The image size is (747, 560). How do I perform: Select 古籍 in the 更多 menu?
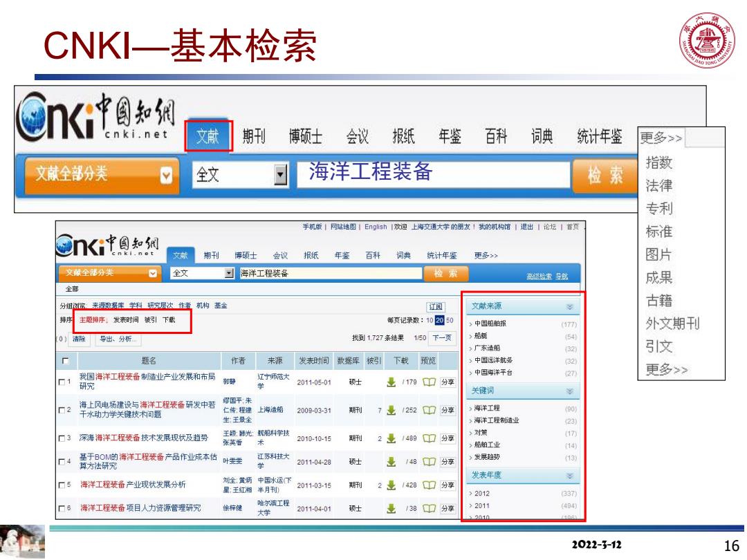coord(659,301)
